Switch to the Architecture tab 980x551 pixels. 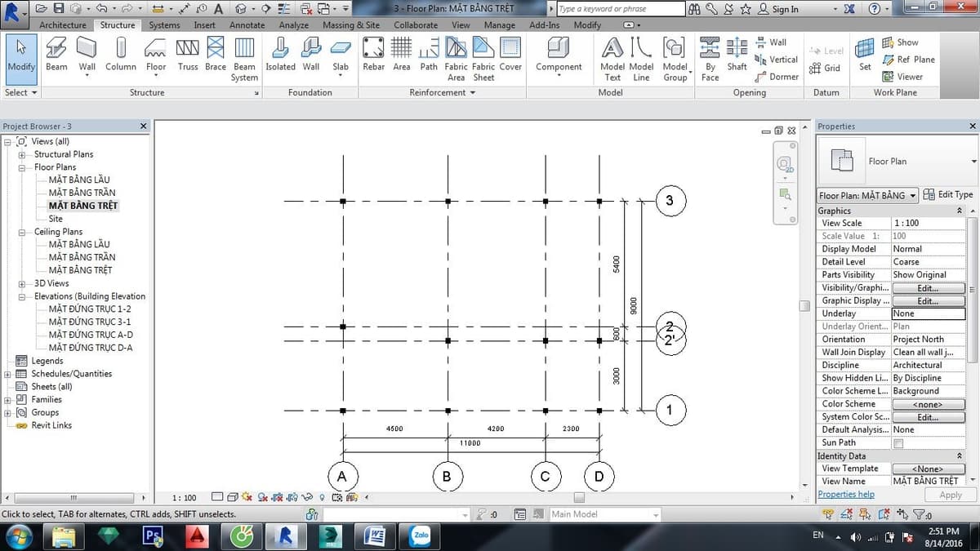point(63,25)
